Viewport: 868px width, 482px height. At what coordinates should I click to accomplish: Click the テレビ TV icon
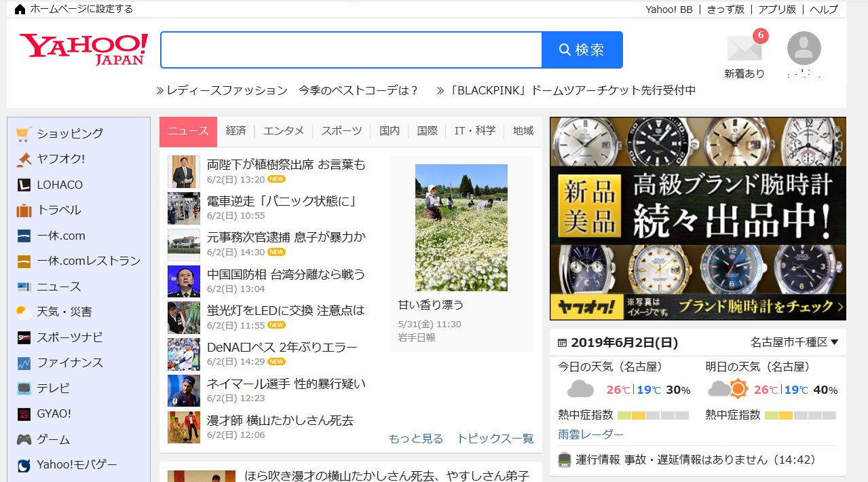[x=24, y=388]
